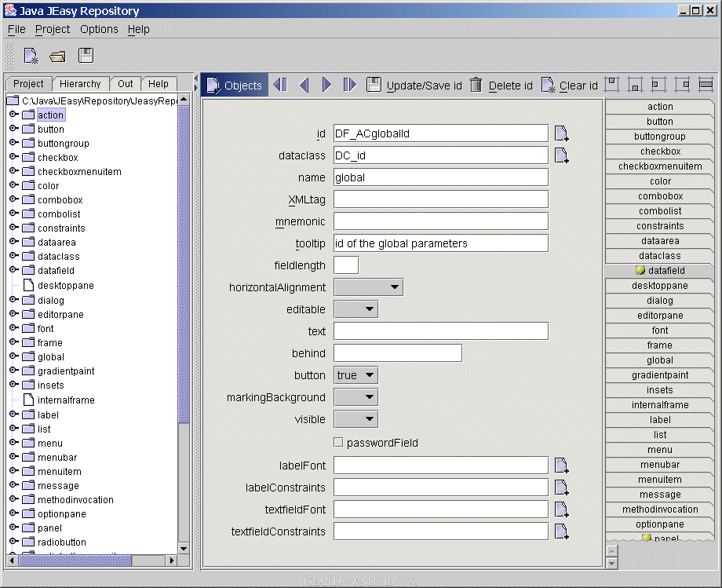Open the Options menu

tap(99, 30)
